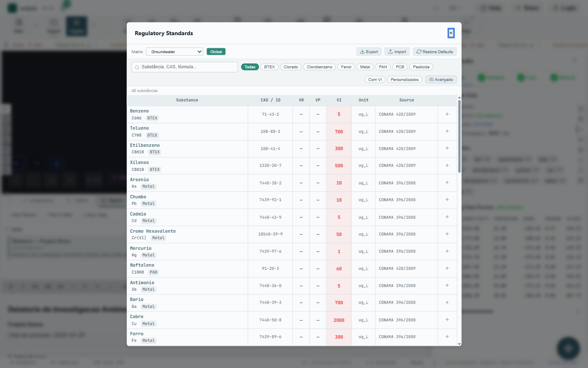
Task: Toggle the Global badge button
Action: [216, 52]
